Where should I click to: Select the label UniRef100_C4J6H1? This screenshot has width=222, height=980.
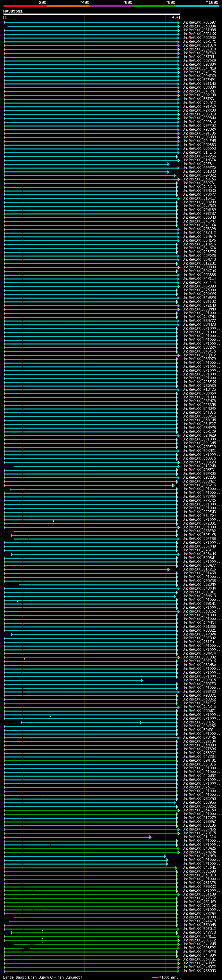point(199,867)
